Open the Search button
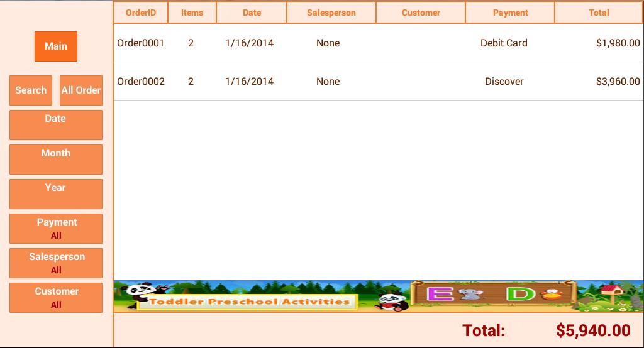Image resolution: width=644 pixels, height=348 pixels. tap(31, 90)
